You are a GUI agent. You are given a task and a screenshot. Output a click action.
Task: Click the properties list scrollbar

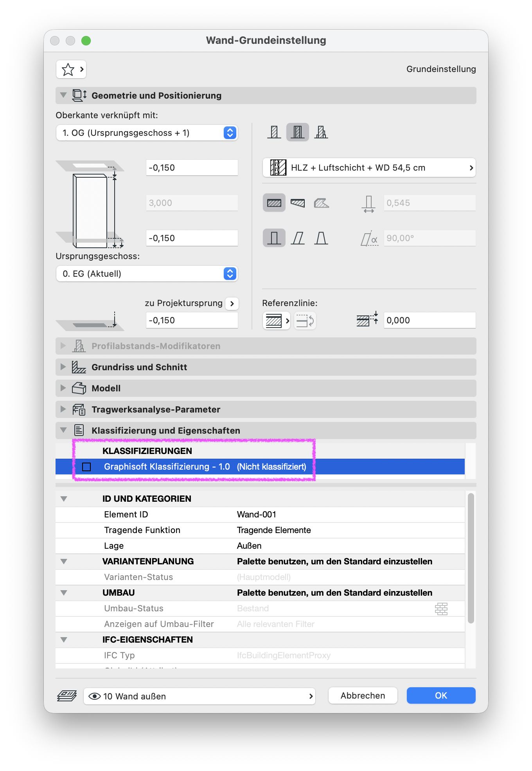(x=471, y=558)
